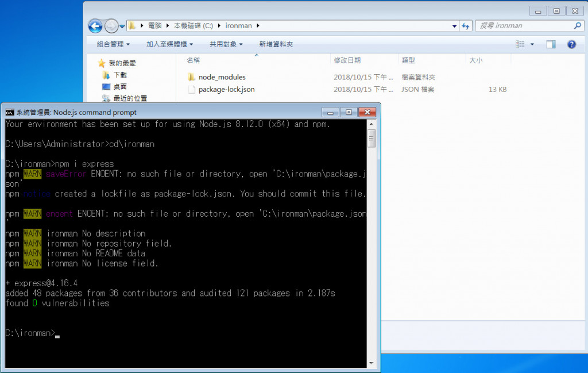Minimize the Node.js command prompt
This screenshot has height=373, width=588.
click(330, 112)
